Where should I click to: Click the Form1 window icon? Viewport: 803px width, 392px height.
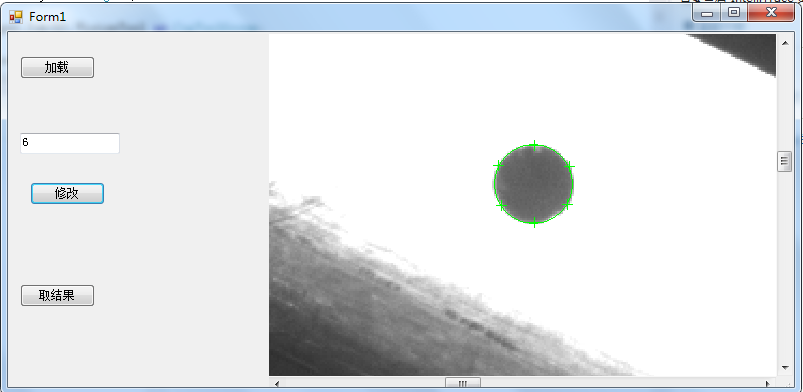(16, 17)
